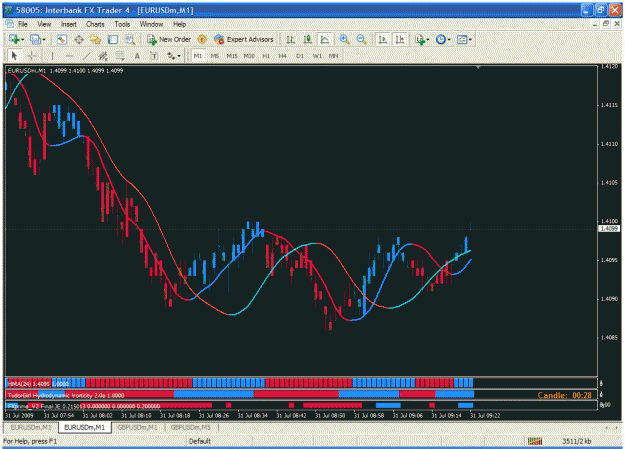The height and width of the screenshot is (449, 625).
Task: Click the TudorGirl Hydrodynamic Vorticity indicator label
Action: click(x=66, y=395)
